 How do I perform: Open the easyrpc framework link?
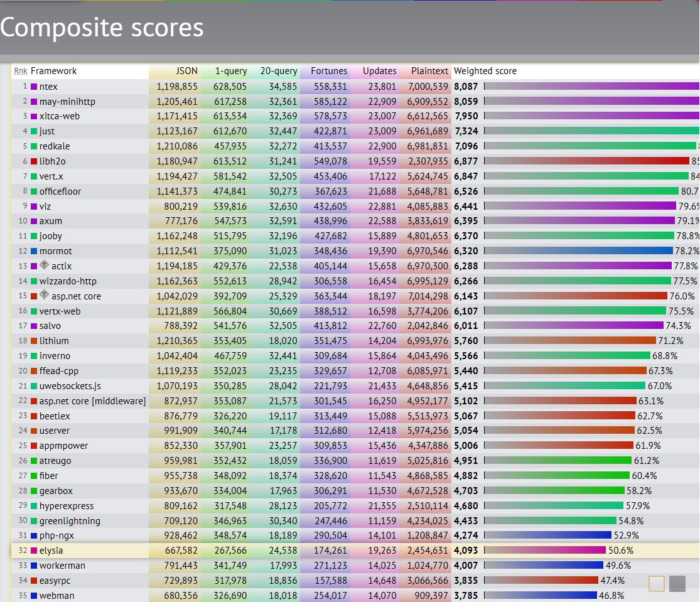tap(55, 581)
